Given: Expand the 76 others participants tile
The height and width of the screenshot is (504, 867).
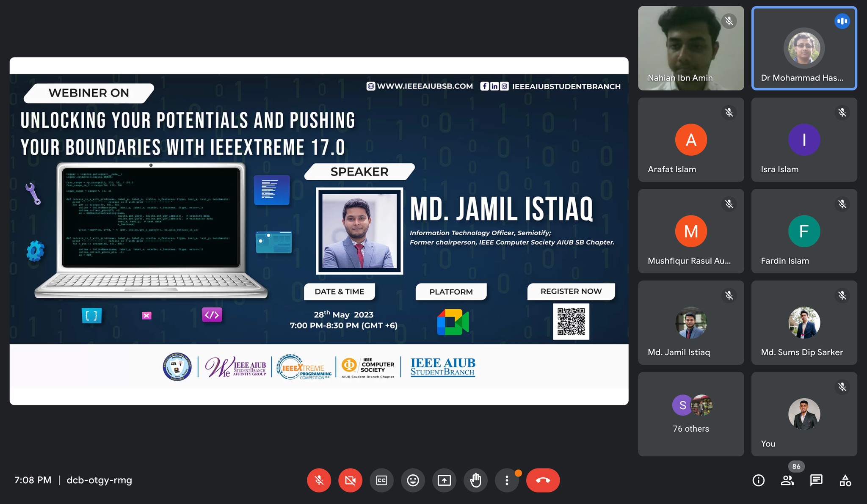Looking at the screenshot, I should [691, 414].
